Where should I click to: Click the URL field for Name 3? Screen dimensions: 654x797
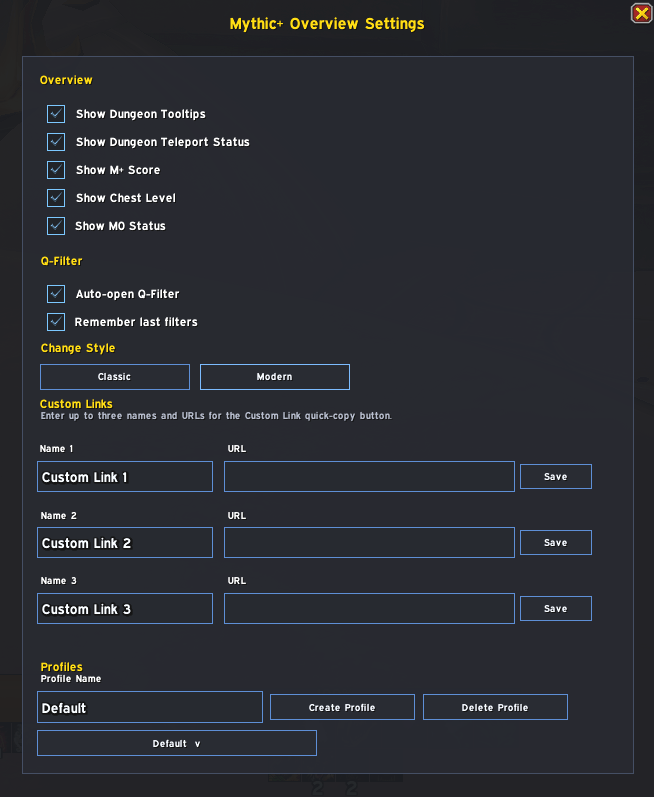369,609
